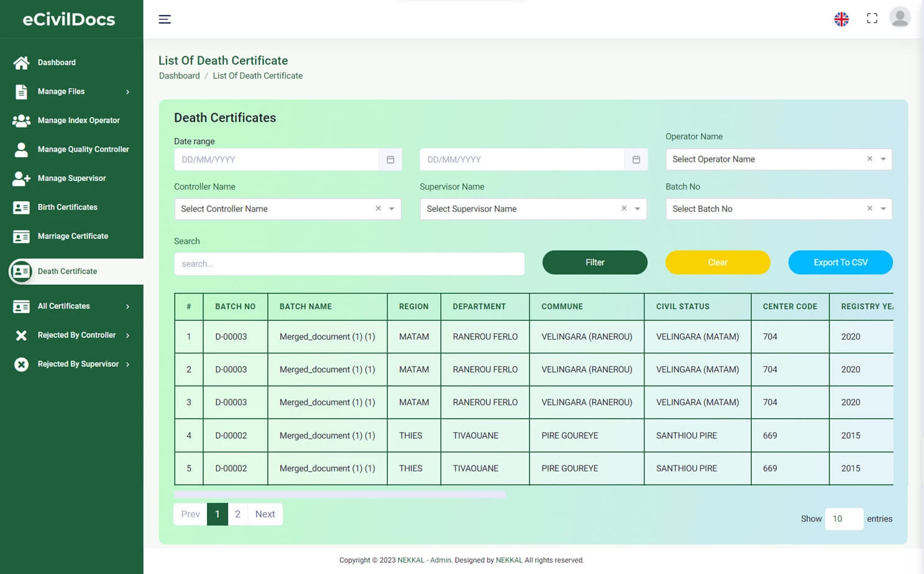The image size is (924, 574).
Task: Expand the Select Controller Name dropdown
Action: click(x=391, y=209)
